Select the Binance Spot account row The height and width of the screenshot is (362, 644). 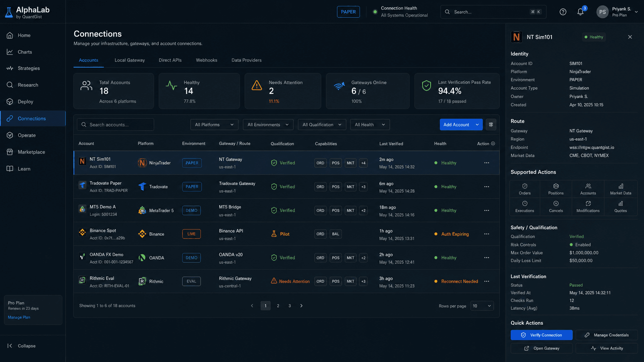click(287, 234)
